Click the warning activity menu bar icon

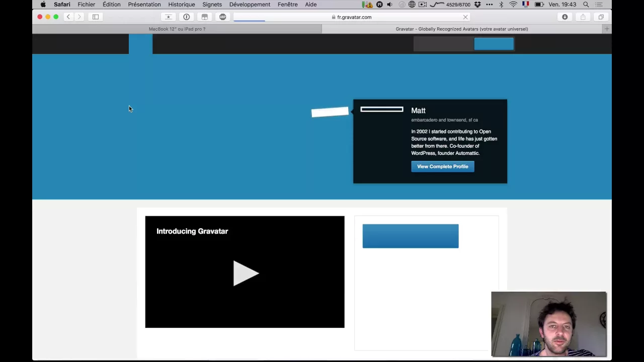368,5
